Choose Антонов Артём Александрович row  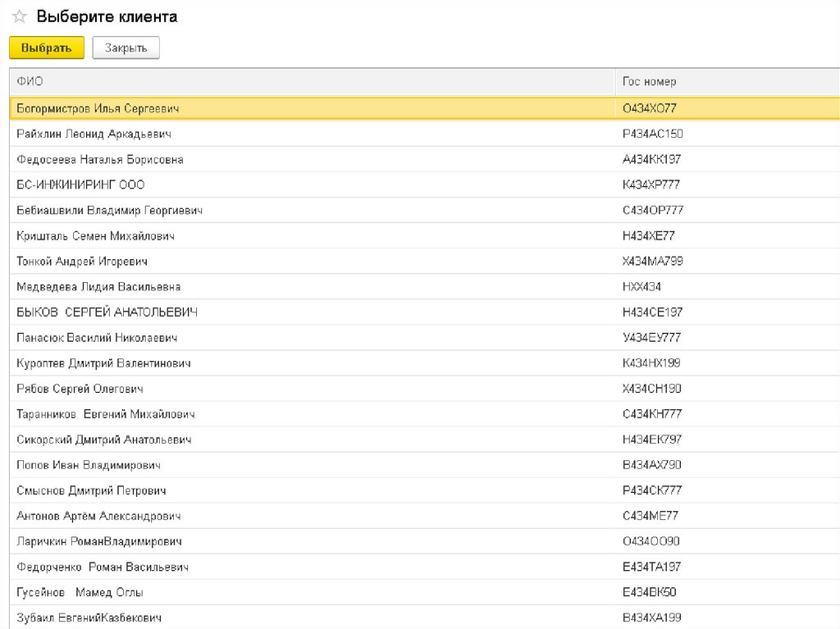[x=98, y=516]
